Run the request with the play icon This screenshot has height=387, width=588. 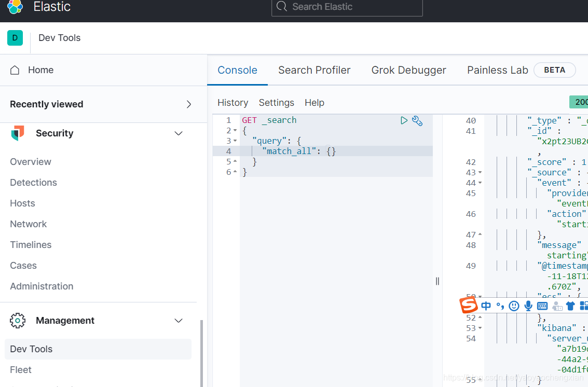tap(404, 120)
